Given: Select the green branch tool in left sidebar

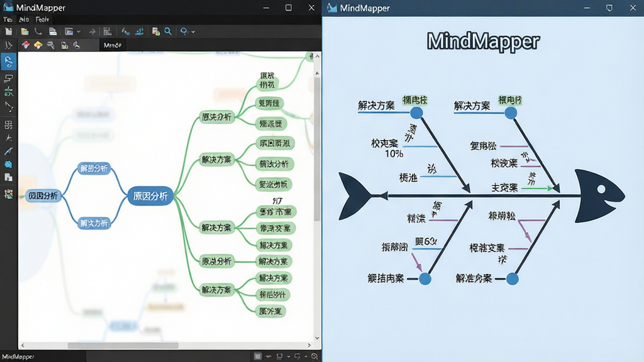Looking at the screenshot, I should pyautogui.click(x=9, y=92).
